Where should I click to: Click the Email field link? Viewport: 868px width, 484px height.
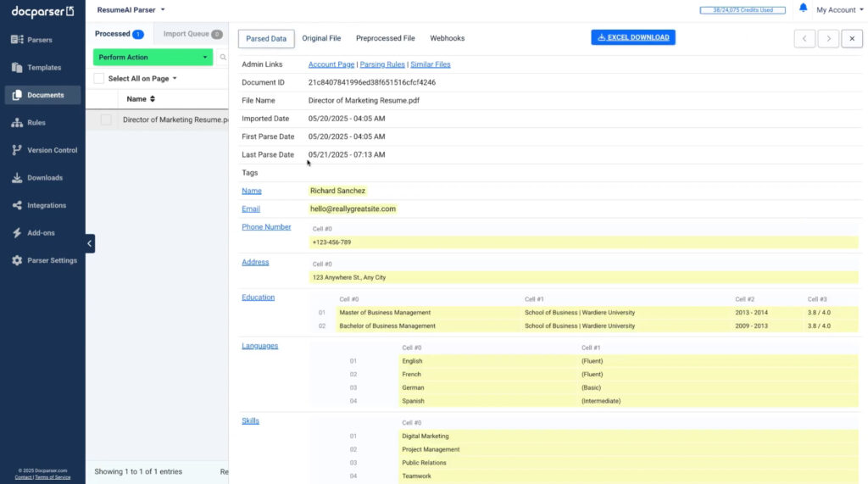point(251,209)
